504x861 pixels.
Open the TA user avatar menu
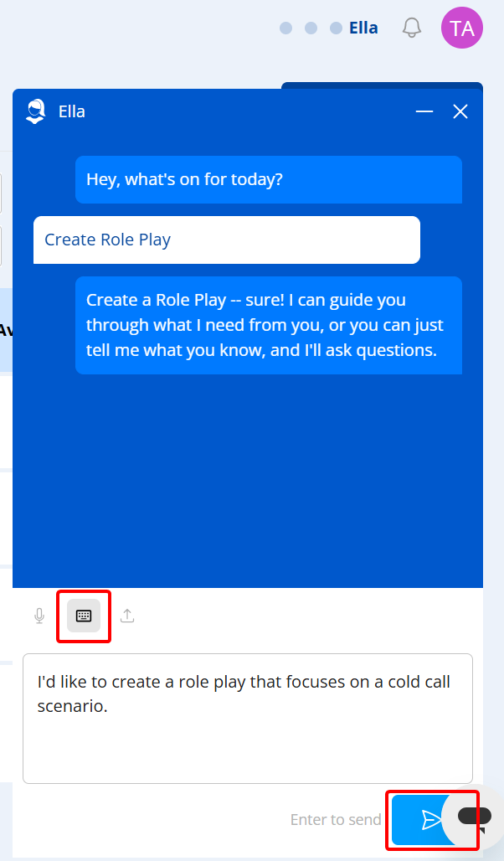462,28
